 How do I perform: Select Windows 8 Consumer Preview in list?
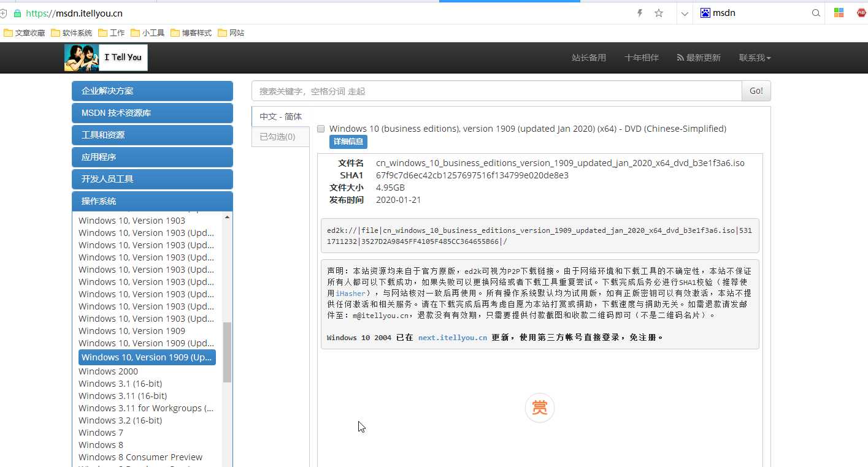[x=140, y=457]
